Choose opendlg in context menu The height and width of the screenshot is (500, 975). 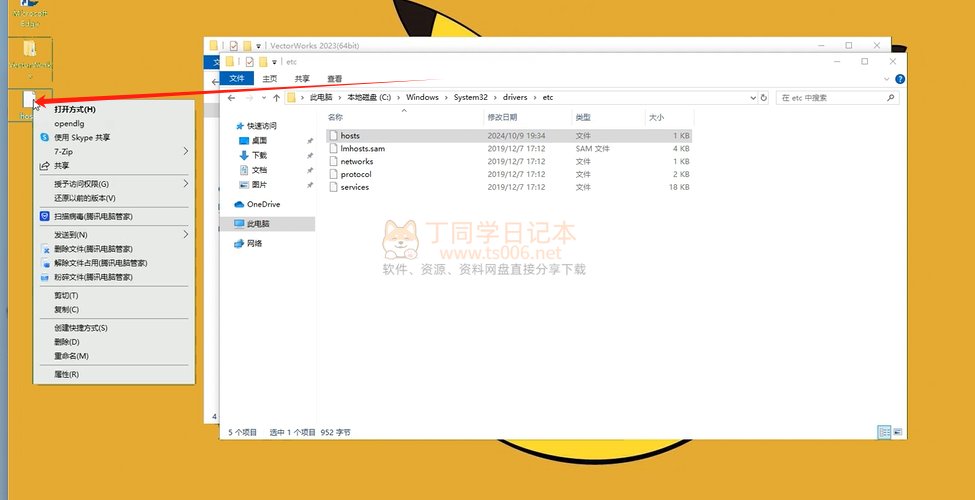coord(114,124)
